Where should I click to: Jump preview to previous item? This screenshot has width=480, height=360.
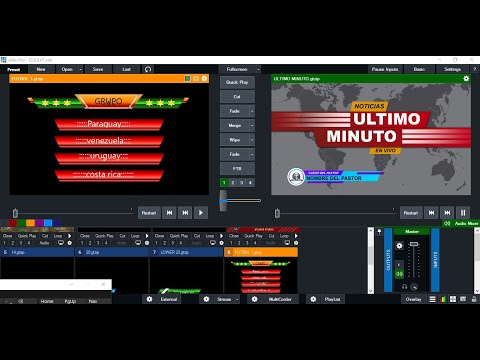(x=169, y=213)
